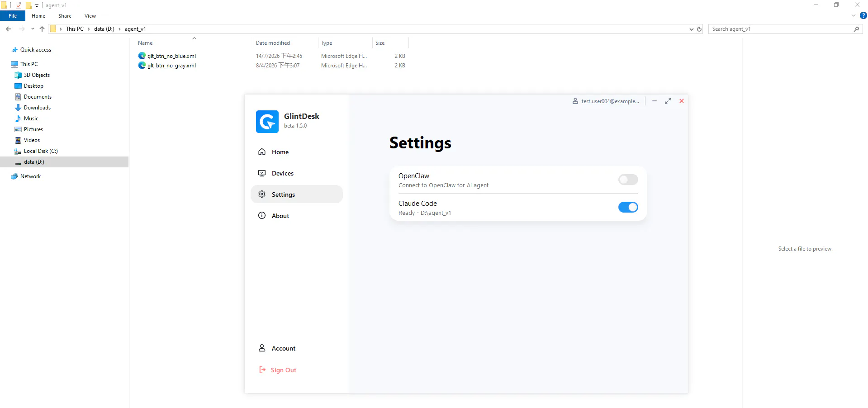Click data (D:) in address breadcrumb
The image size is (868, 408).
point(104,29)
